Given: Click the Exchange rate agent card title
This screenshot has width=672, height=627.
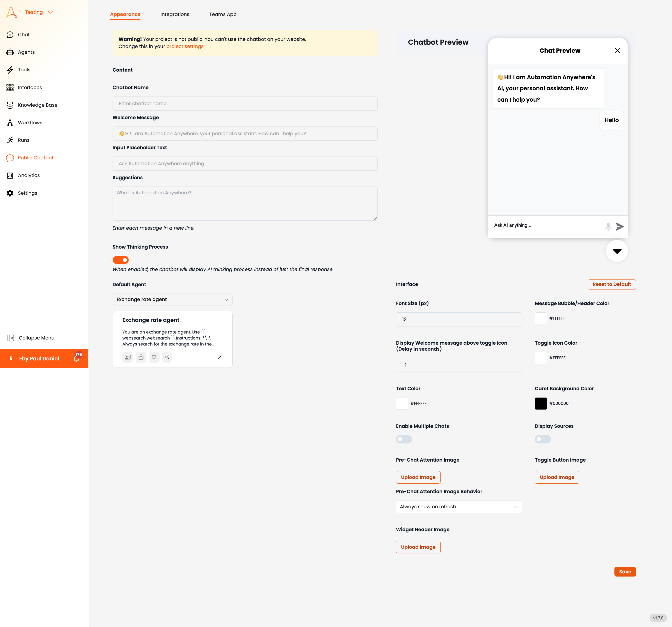Looking at the screenshot, I should tap(151, 320).
